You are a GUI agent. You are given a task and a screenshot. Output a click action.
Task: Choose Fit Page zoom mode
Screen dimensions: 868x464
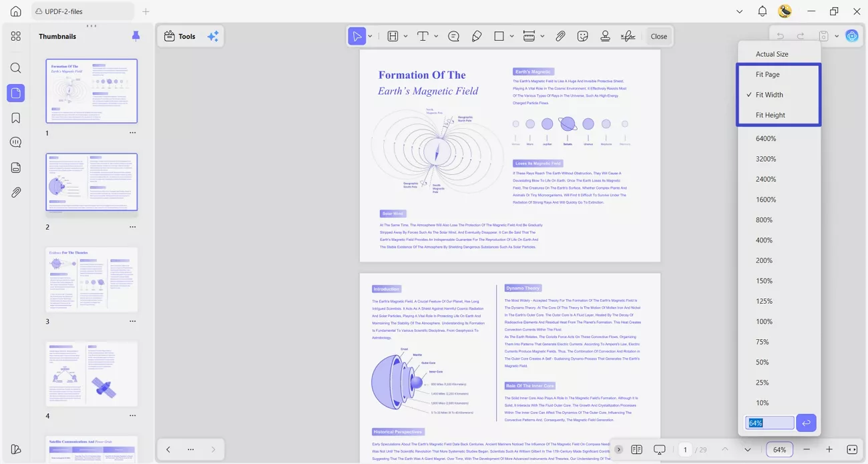coord(767,75)
